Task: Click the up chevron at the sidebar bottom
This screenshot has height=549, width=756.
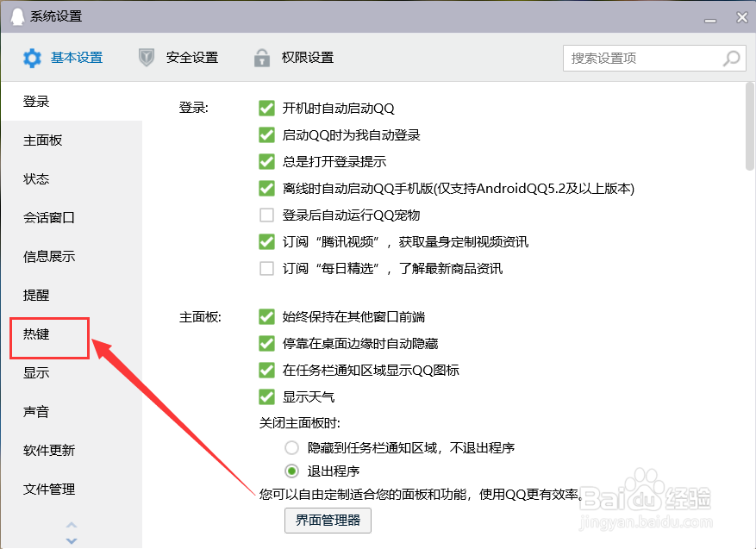Action: pos(72,524)
